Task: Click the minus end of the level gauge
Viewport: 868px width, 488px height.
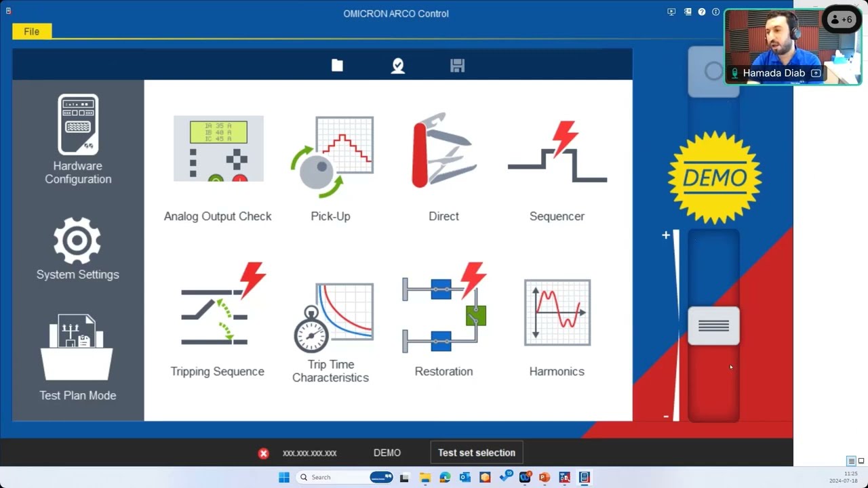Action: coord(666,416)
